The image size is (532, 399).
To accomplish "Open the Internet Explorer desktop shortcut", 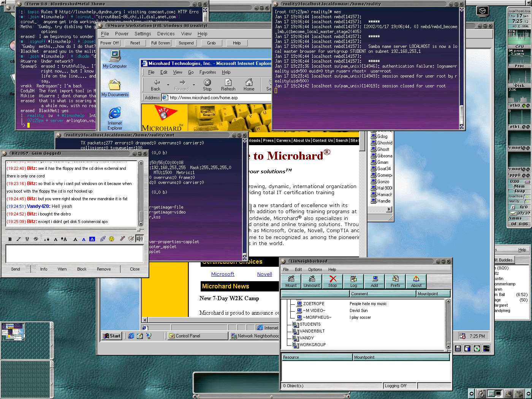I will coord(115,119).
